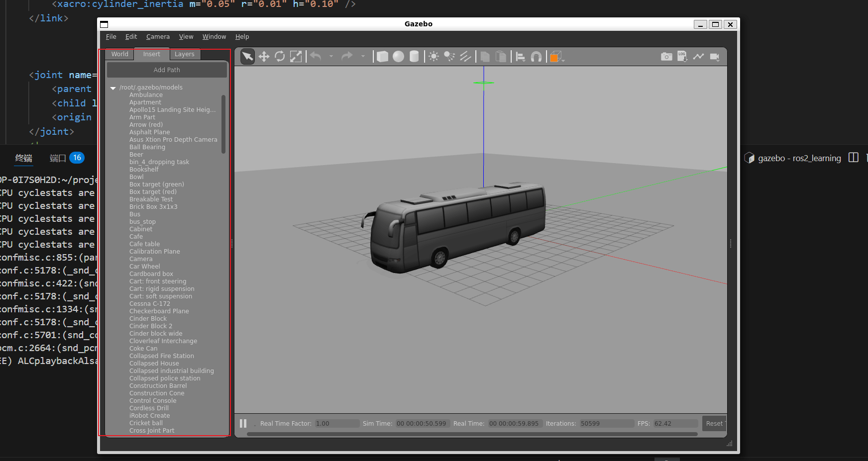Click the model list vertical scrollbar
This screenshot has width=868, height=461.
pos(223,124)
